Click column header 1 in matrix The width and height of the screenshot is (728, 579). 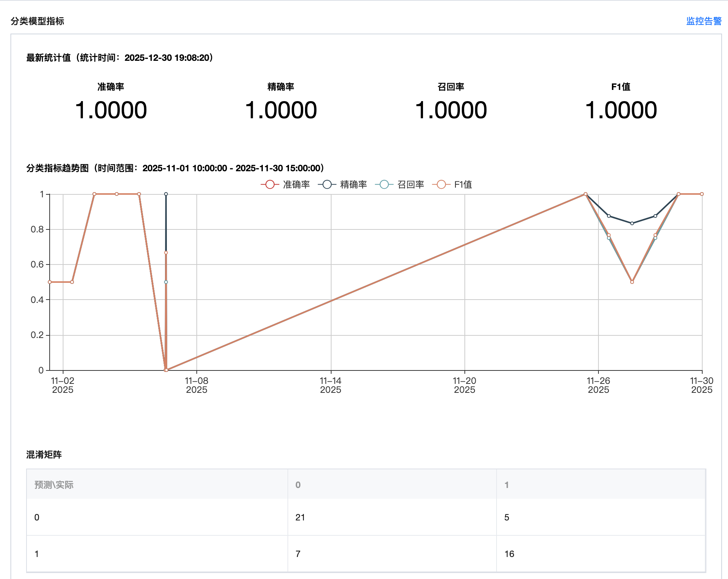[507, 485]
